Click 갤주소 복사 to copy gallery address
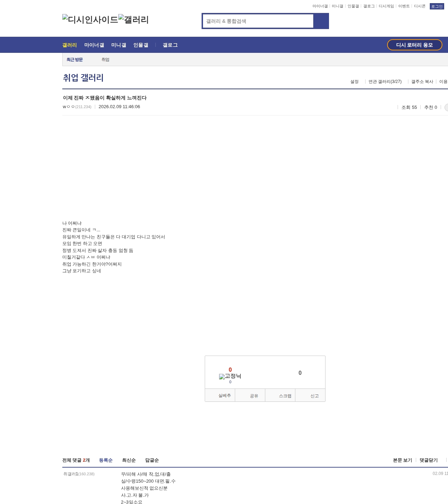 coord(422,82)
